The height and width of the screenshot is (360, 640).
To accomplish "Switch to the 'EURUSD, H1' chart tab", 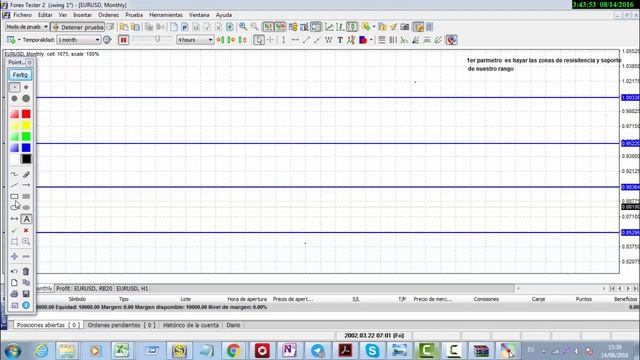I will click(x=132, y=289).
